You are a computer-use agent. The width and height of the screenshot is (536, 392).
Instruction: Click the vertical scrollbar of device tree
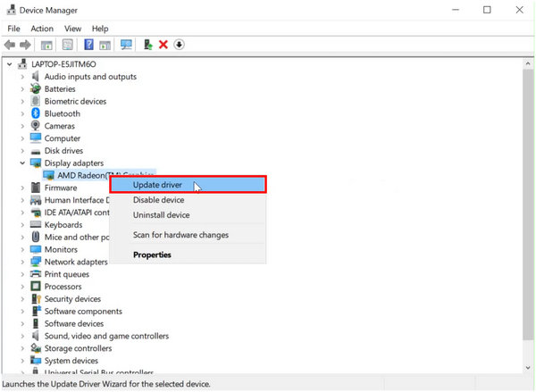point(528,214)
